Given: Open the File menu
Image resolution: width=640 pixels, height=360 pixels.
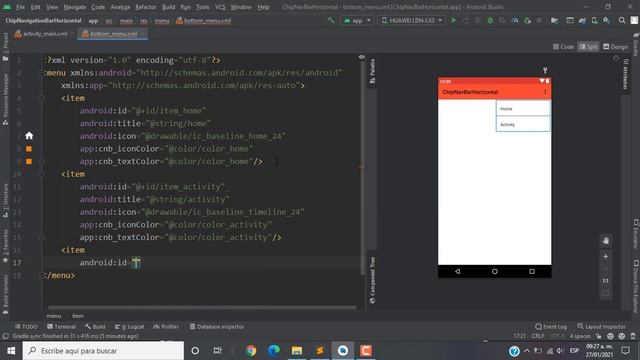Looking at the screenshot, I should (x=20, y=7).
